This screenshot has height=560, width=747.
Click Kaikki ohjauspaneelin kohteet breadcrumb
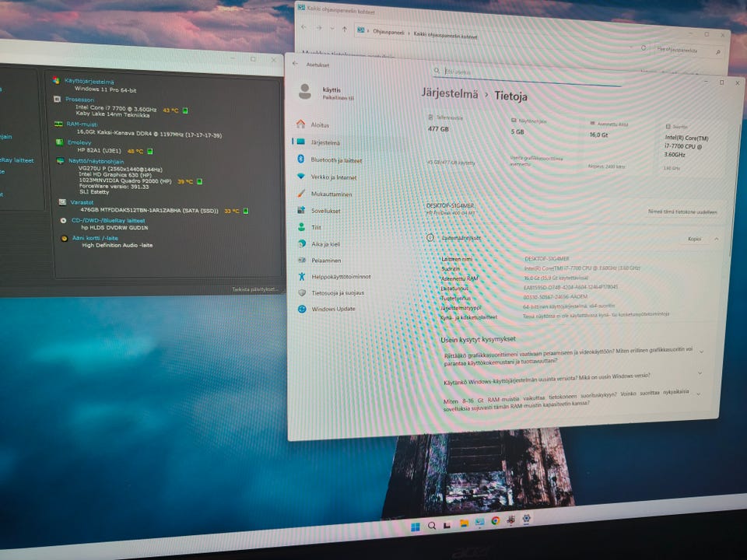(x=445, y=35)
